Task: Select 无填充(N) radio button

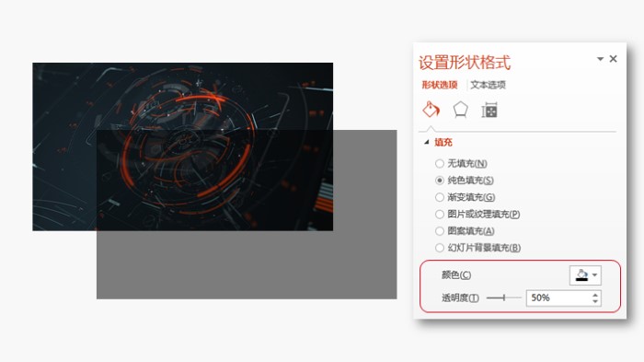Action: (440, 163)
